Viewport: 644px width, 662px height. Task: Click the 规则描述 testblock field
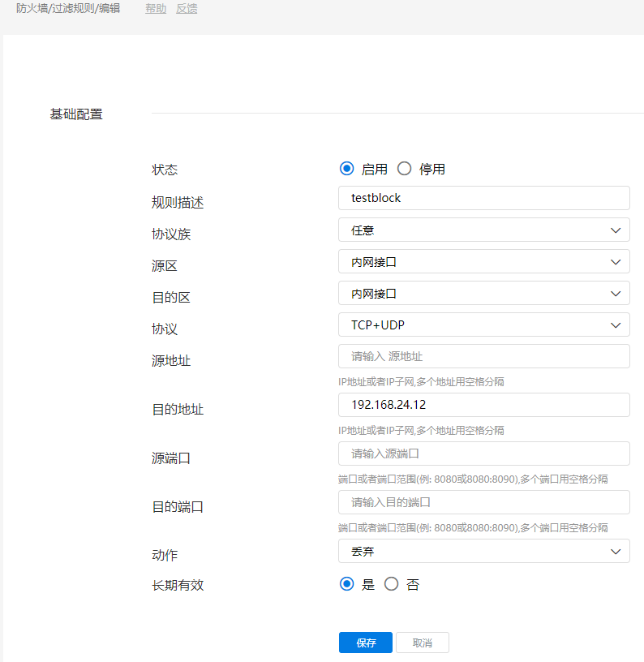(x=483, y=198)
